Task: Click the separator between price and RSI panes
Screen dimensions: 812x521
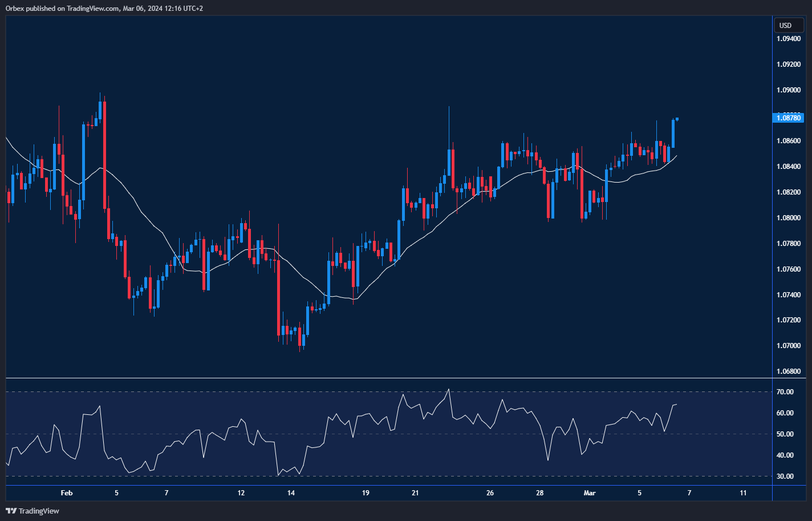Action: 388,378
